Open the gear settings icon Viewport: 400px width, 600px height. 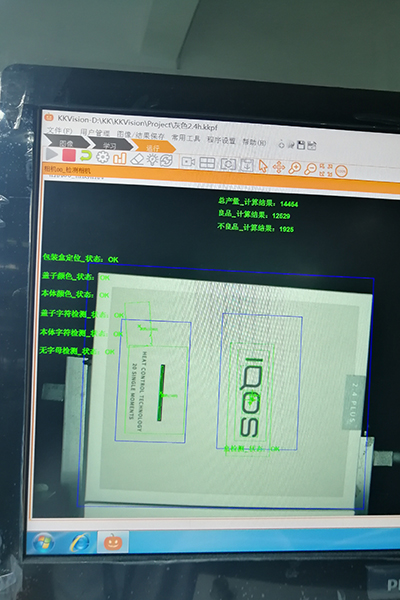(x=103, y=157)
